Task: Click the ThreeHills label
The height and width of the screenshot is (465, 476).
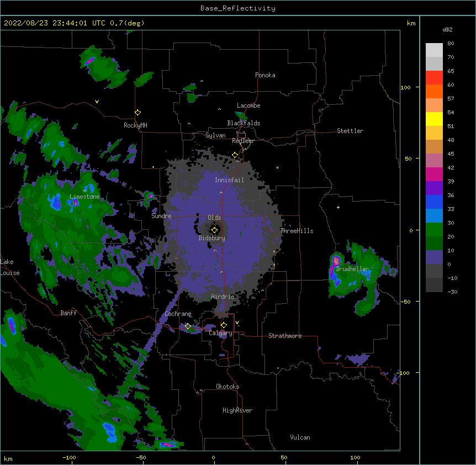Action: click(x=297, y=231)
